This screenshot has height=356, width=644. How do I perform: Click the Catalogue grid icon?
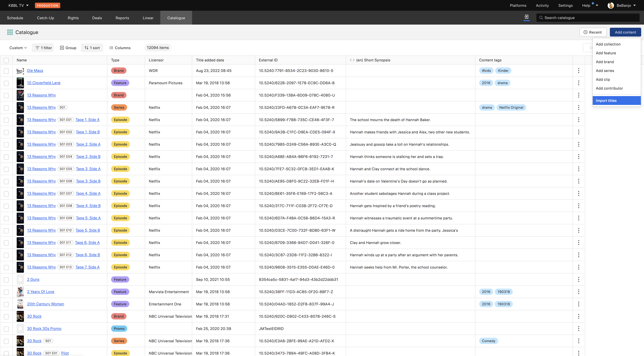10,32
